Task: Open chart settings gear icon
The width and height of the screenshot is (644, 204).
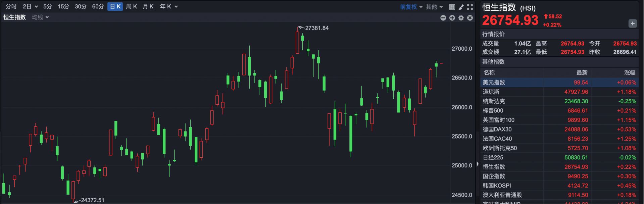Action: coord(461,18)
